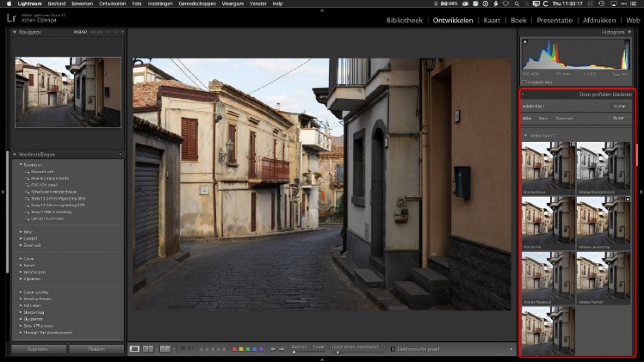Click plus icon in profile browser header
The image size is (644, 362).
point(523,95)
